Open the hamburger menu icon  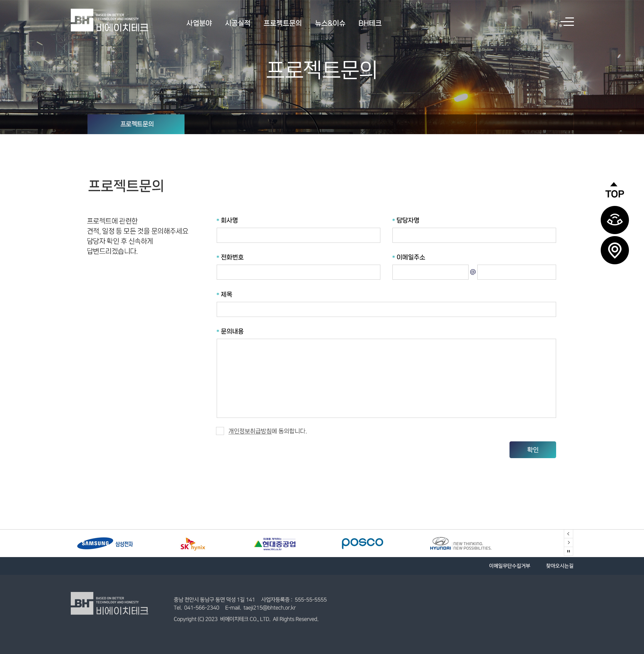pyautogui.click(x=567, y=22)
